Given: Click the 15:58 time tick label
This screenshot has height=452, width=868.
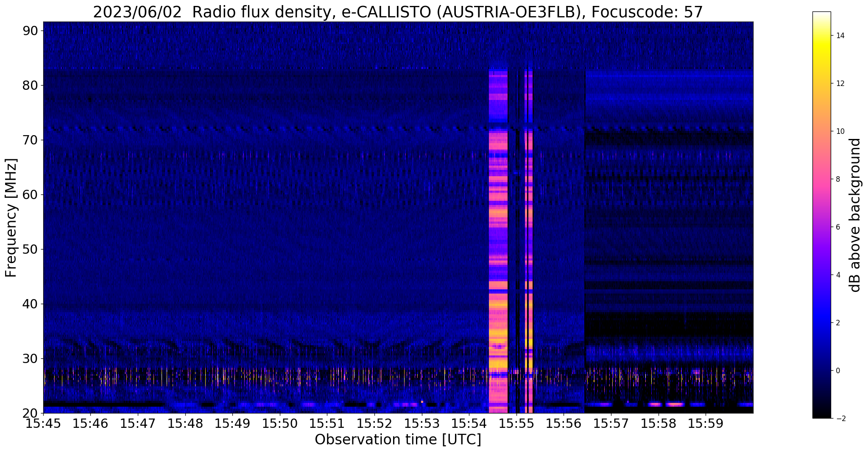Looking at the screenshot, I should coord(659,423).
